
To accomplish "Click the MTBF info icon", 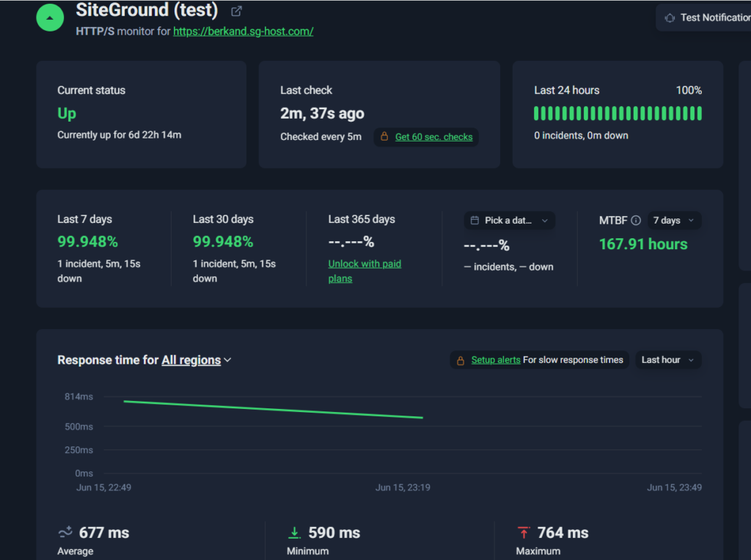I will pos(636,220).
